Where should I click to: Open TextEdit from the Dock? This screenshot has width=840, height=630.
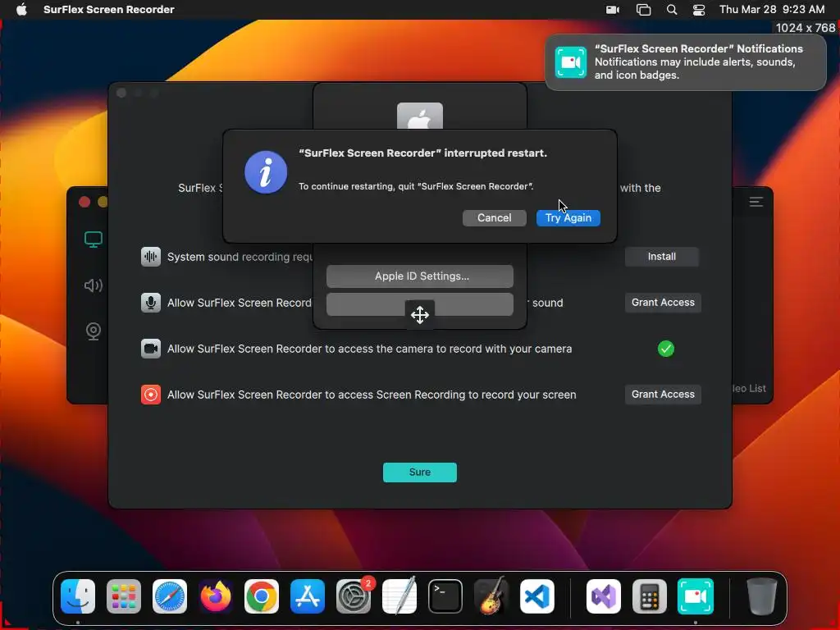click(x=399, y=596)
